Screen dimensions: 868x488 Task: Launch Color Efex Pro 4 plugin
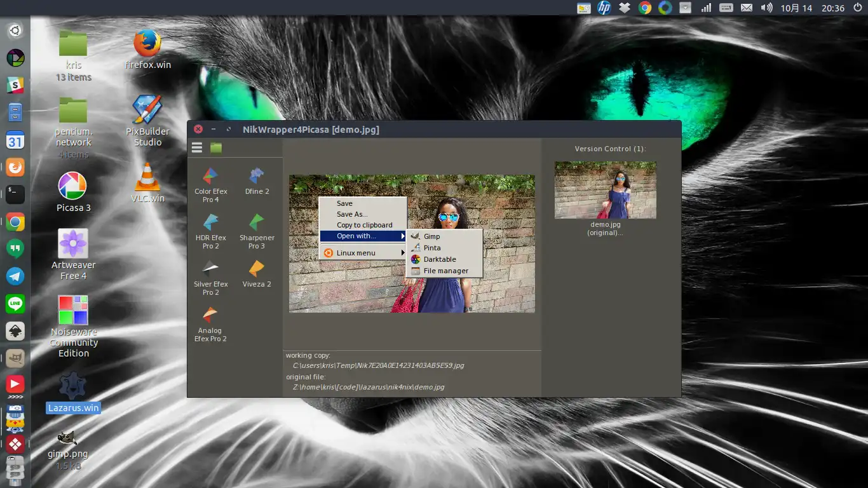[x=210, y=185]
